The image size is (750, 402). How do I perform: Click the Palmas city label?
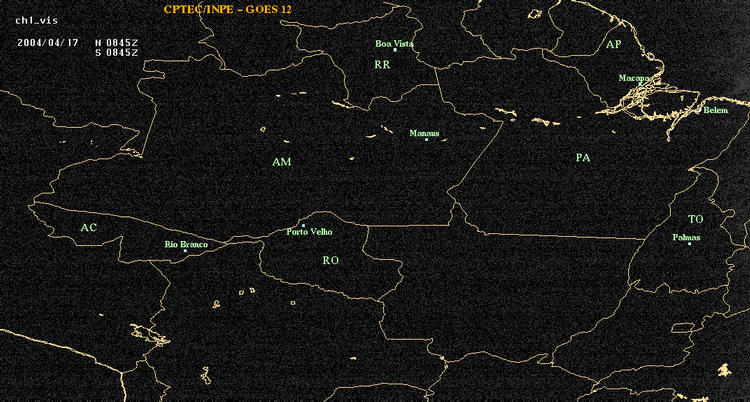click(686, 237)
